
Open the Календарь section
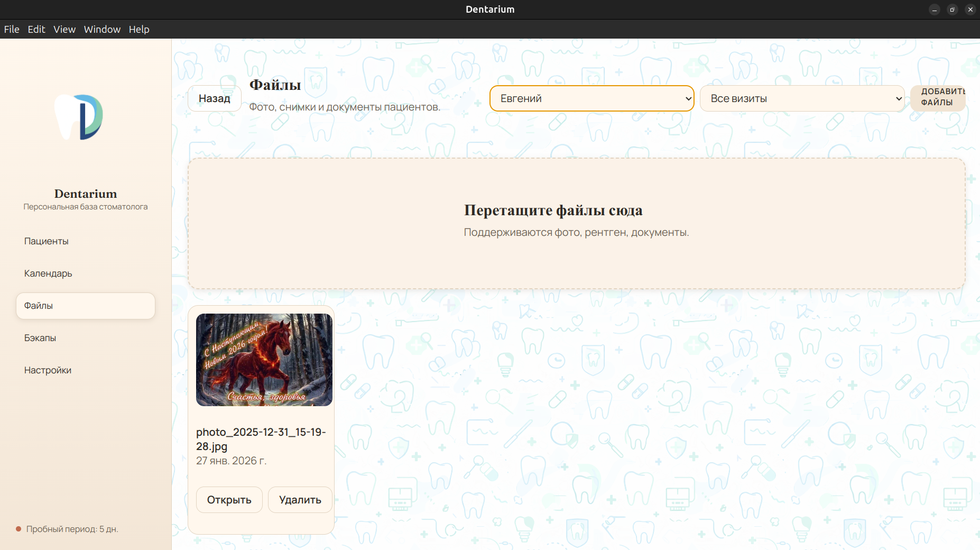[x=48, y=273]
